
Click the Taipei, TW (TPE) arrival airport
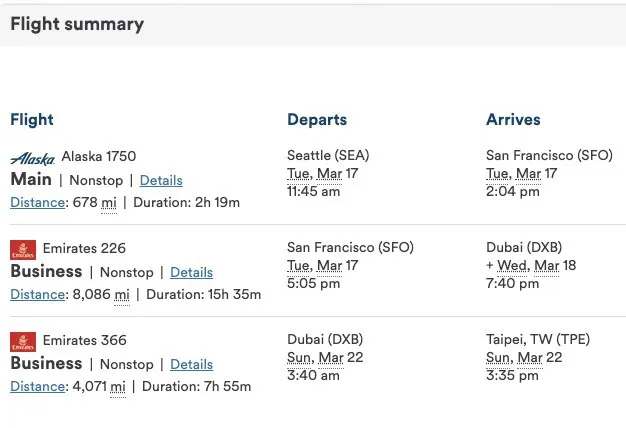(x=538, y=340)
